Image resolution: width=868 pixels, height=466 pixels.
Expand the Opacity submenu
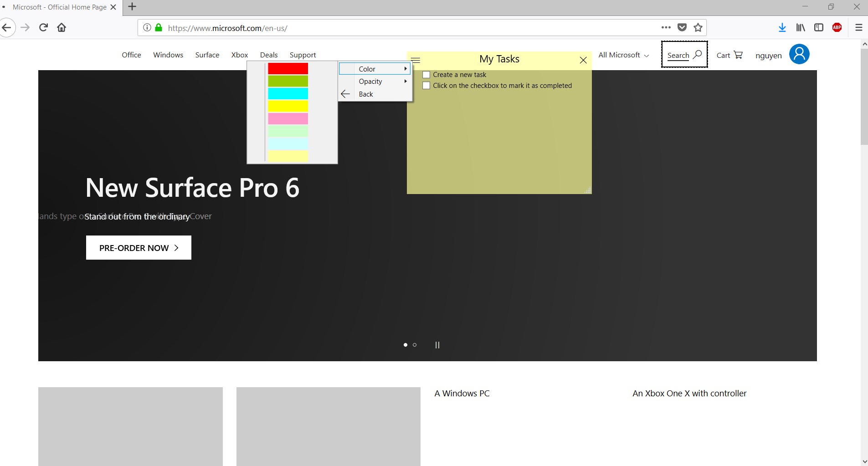pyautogui.click(x=374, y=82)
